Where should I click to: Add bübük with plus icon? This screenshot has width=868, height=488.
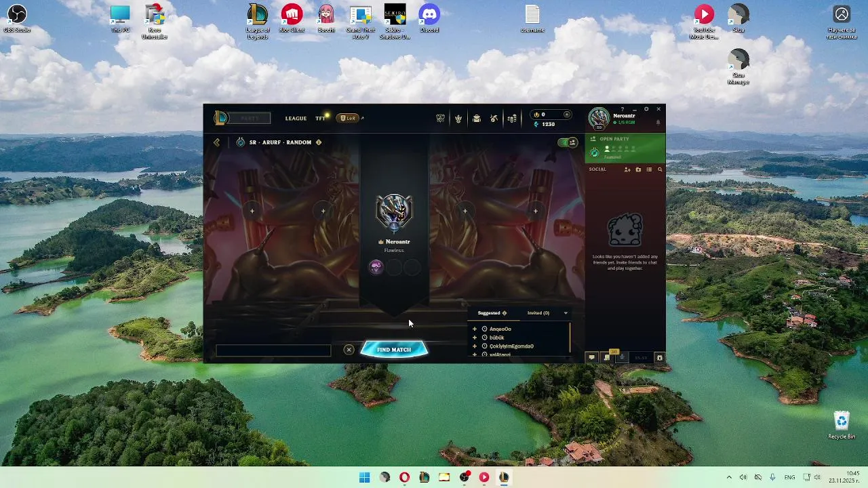point(475,338)
